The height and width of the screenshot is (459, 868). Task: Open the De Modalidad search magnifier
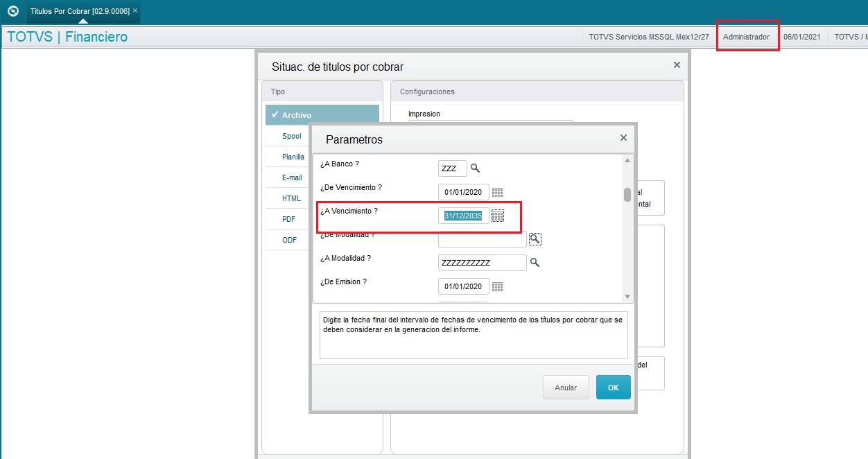pos(535,239)
